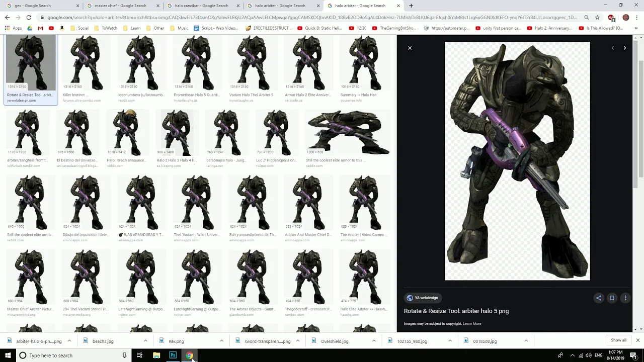Open 'Rotate & Resize Tool: arbiter halo 5 png' title
This screenshot has width=644, height=362.
point(456,311)
